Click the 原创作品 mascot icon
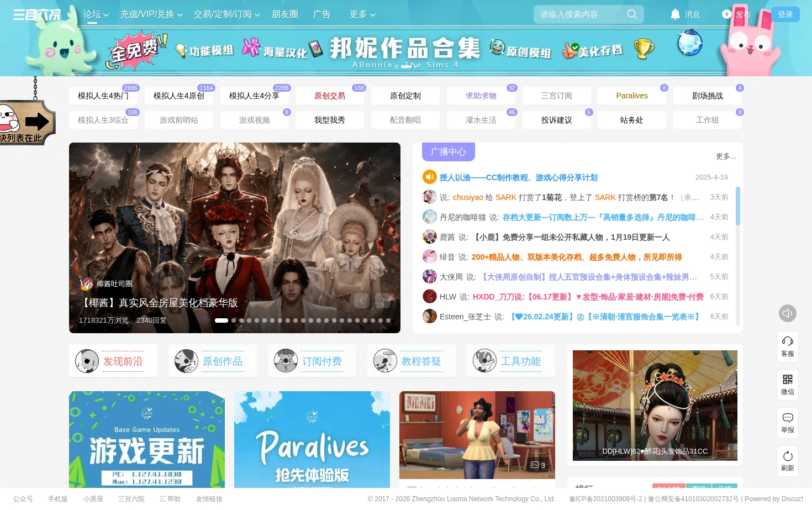The image size is (812, 510). (x=186, y=361)
